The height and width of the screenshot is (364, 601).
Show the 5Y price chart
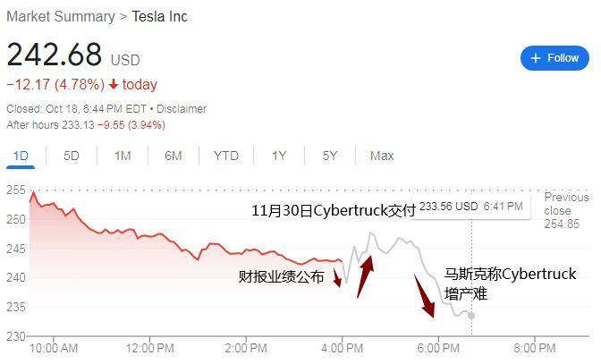[x=330, y=156]
